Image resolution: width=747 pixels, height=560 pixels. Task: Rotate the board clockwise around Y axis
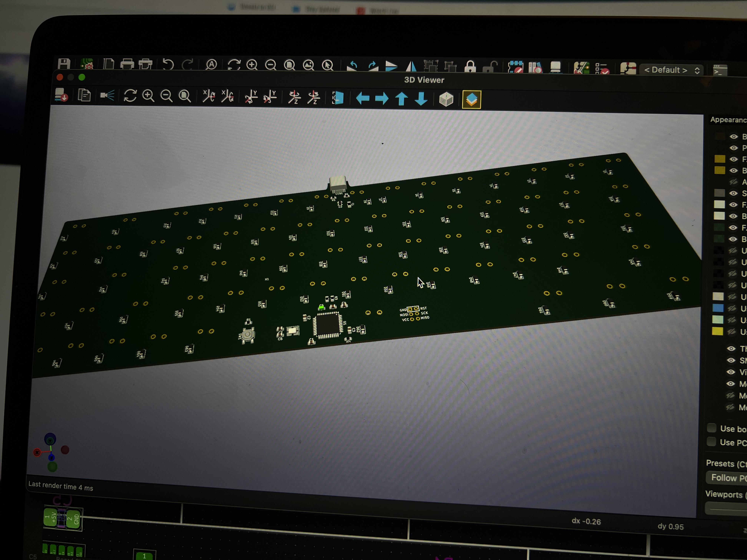[x=251, y=97]
